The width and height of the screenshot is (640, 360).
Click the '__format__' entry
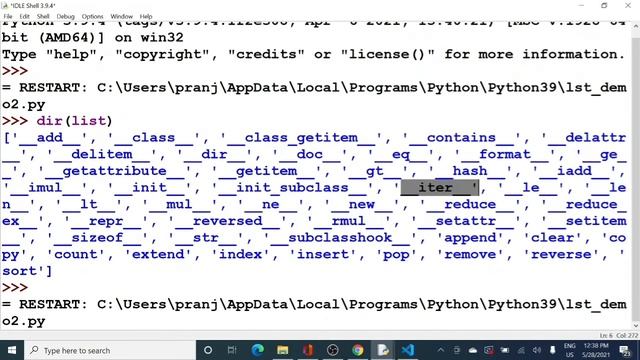point(505,154)
